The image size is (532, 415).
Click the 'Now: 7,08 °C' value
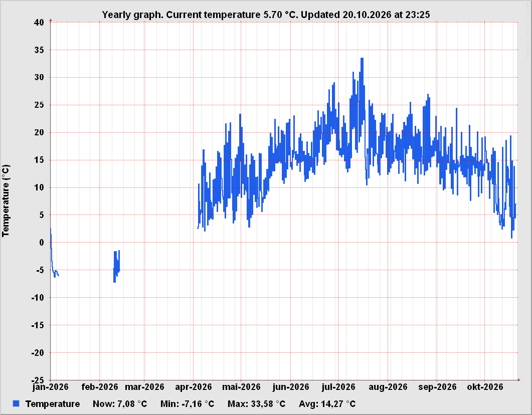click(120, 404)
